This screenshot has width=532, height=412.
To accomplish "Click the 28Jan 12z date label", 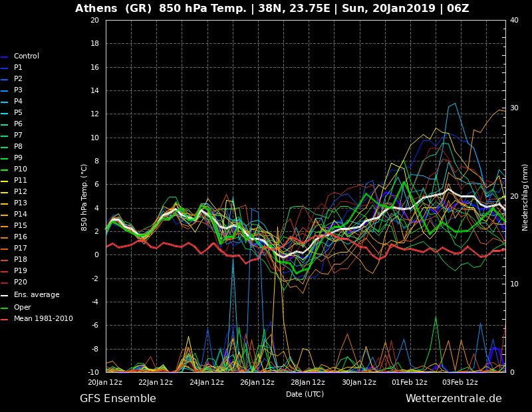I will pyautogui.click(x=308, y=382).
